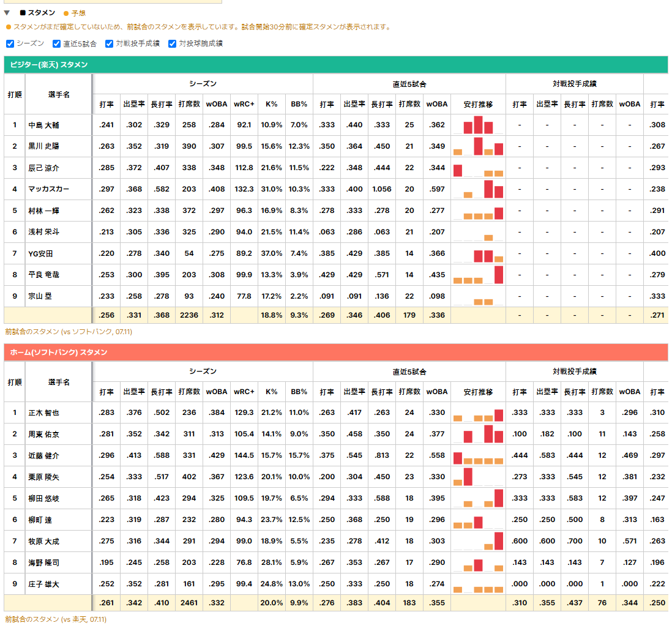Viewport: 672px width, 631px height.
Task: Click マッカスカー's hit trend bar chart
Action: [478, 189]
